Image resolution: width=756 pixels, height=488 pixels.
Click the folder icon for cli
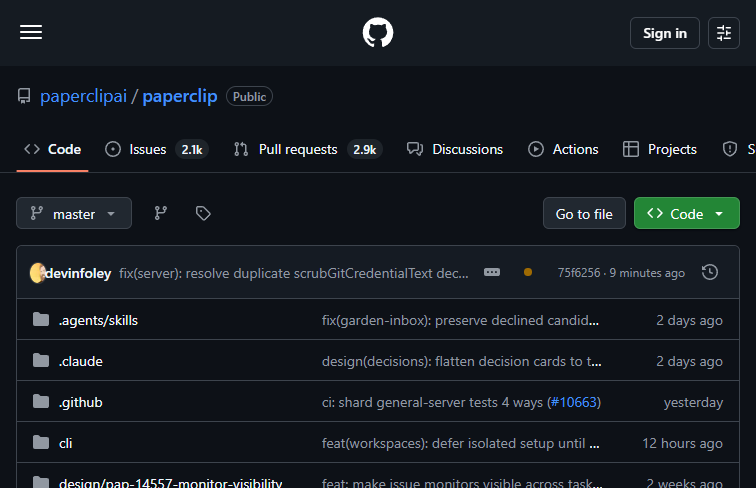[x=41, y=442]
